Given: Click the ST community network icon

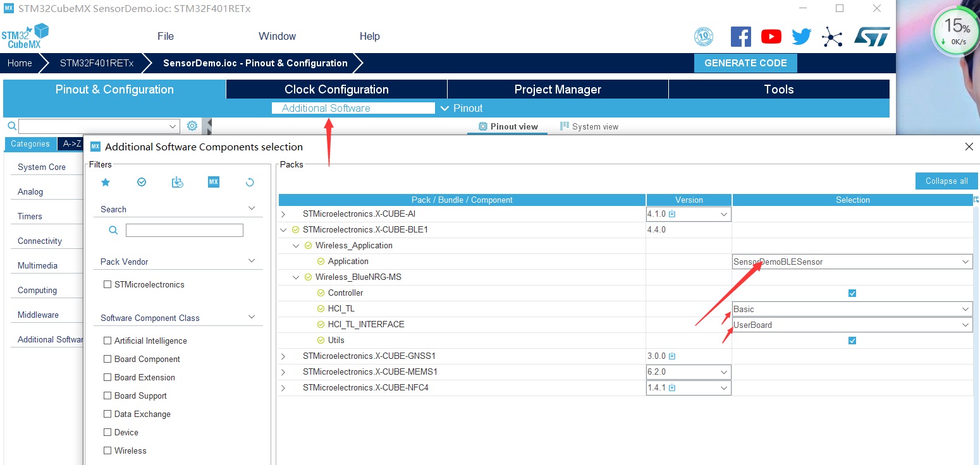Looking at the screenshot, I should click(x=832, y=37).
